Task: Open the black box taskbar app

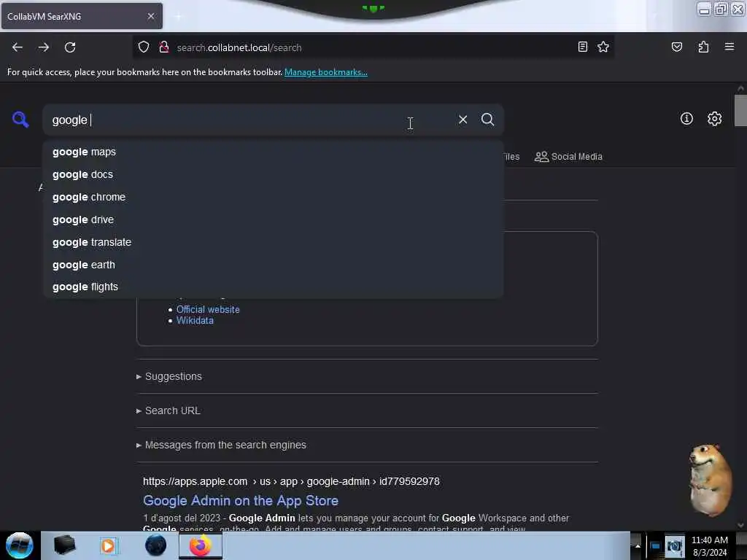Action: 64,545
